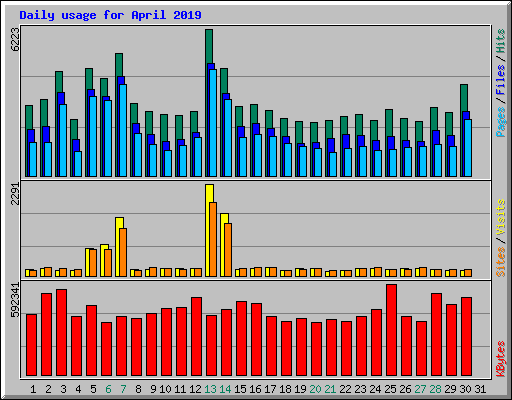Click green day 28 axis label
This screenshot has height=400, width=512.
pos(435,389)
